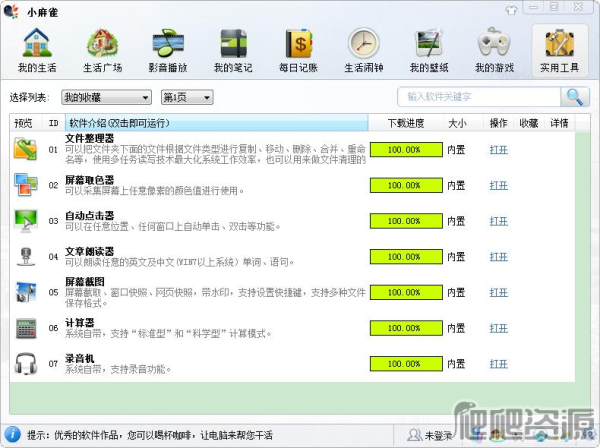Click the 提示 tip text in status bar

pos(150,435)
